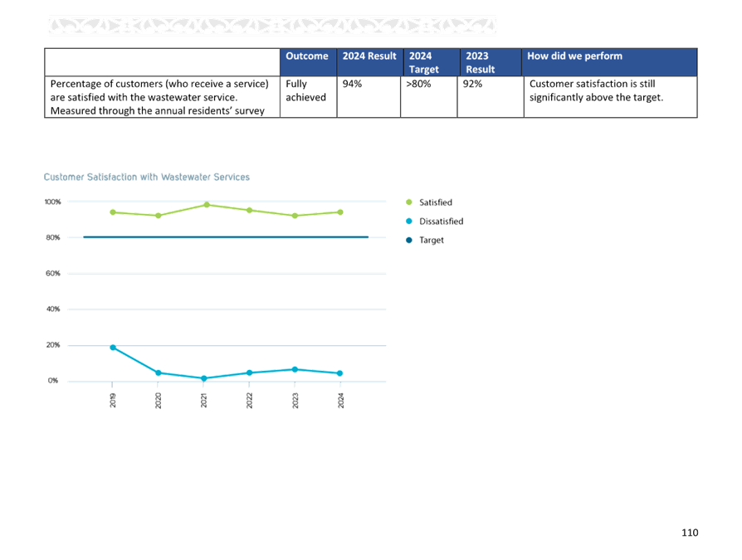Click the 'Customer satisfaction is still' comment cell
The image size is (742, 560).
610,96
